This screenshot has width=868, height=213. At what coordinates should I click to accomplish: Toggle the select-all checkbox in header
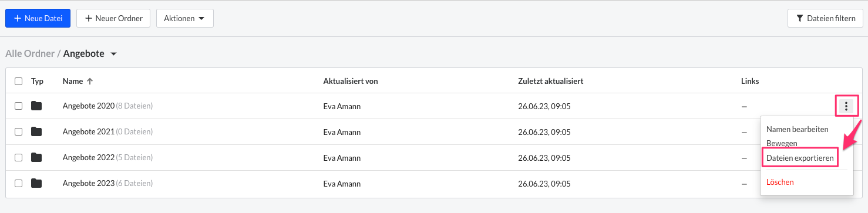tap(19, 82)
